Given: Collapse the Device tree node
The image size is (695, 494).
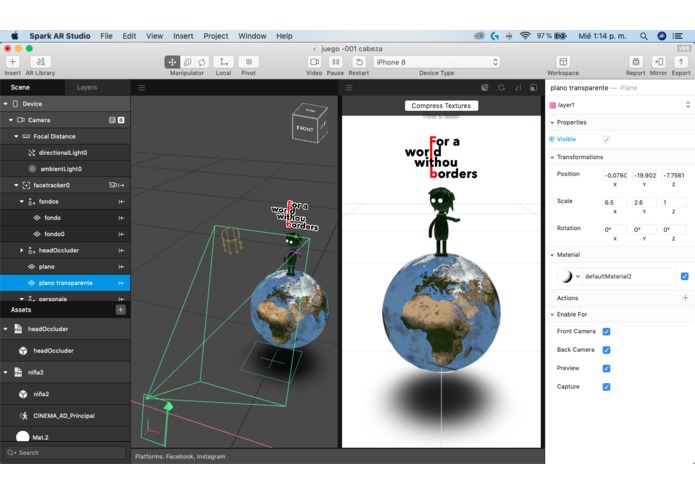Looking at the screenshot, I should (6, 104).
